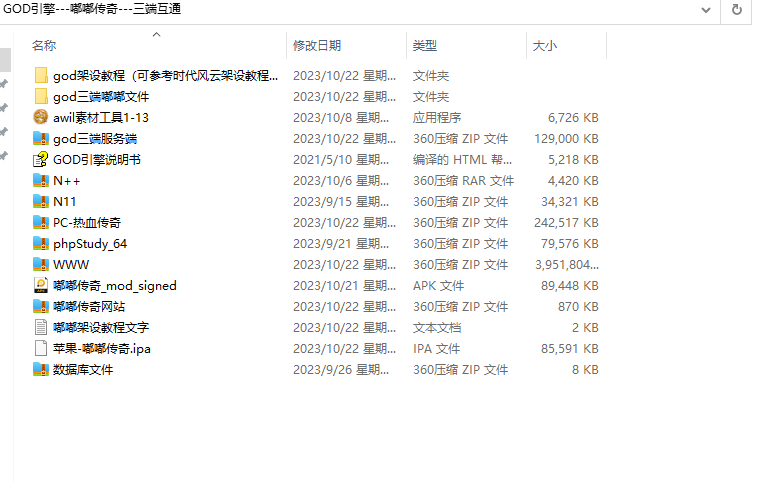Click the 2023/10/21 date of 嘟嘟传奇_mod_signed
The width and height of the screenshot is (761, 482).
[x=345, y=285]
